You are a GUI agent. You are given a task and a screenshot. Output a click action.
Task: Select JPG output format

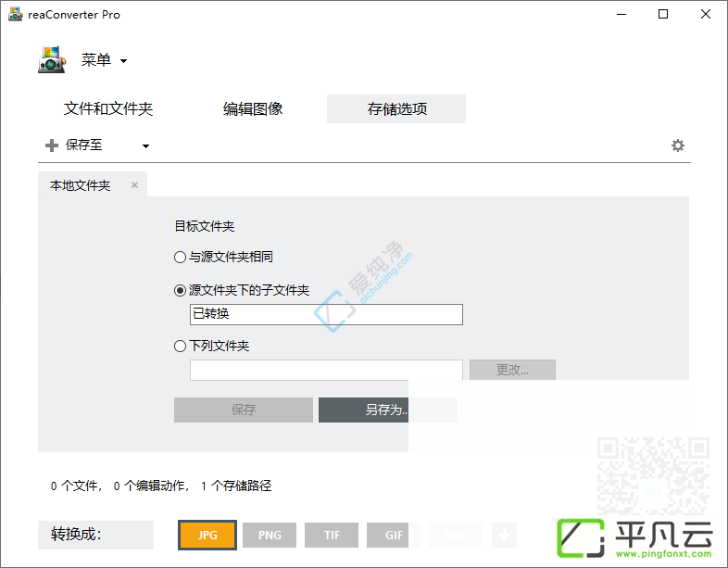pos(207,535)
